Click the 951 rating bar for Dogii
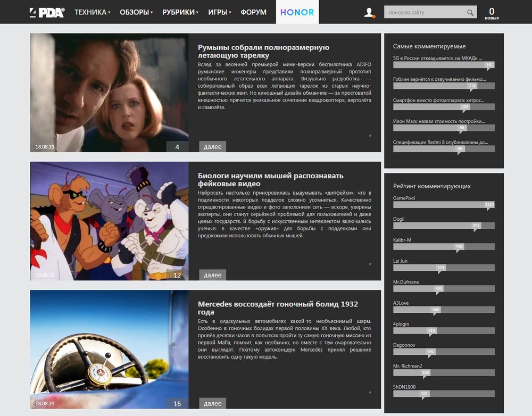 click(444, 226)
